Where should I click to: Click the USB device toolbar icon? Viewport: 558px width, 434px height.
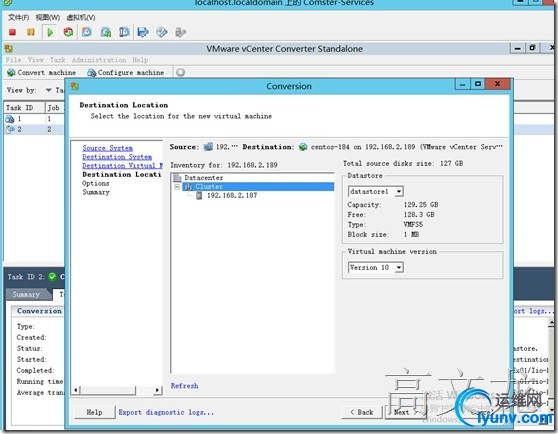(x=180, y=32)
